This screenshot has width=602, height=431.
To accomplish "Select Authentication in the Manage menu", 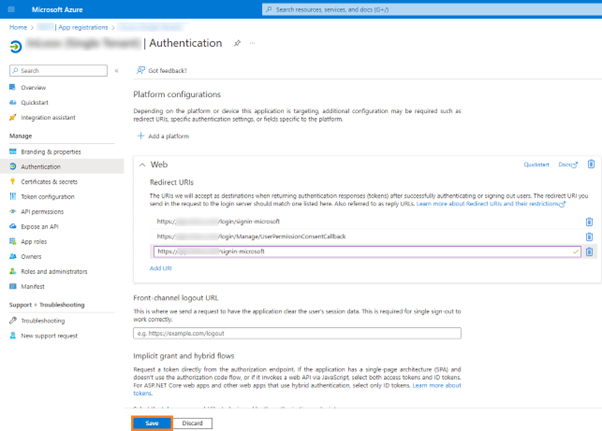I will tap(41, 167).
